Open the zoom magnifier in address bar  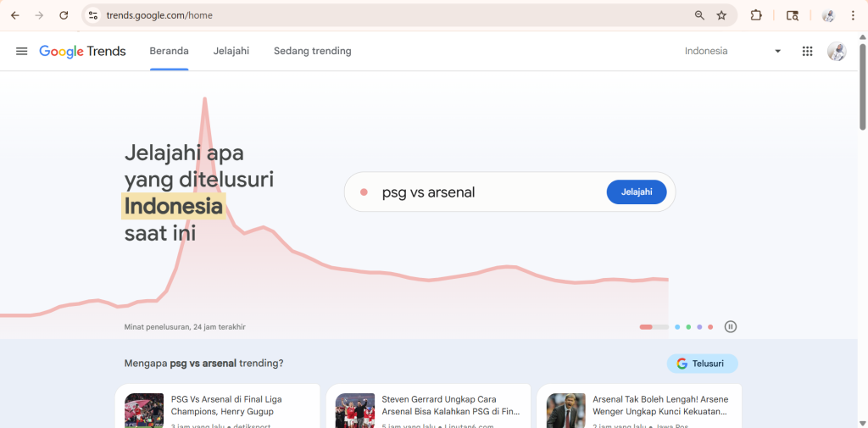pyautogui.click(x=699, y=15)
